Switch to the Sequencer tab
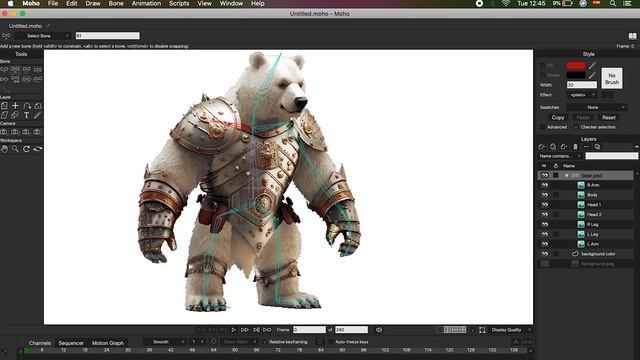The height and width of the screenshot is (360, 640). [x=71, y=343]
